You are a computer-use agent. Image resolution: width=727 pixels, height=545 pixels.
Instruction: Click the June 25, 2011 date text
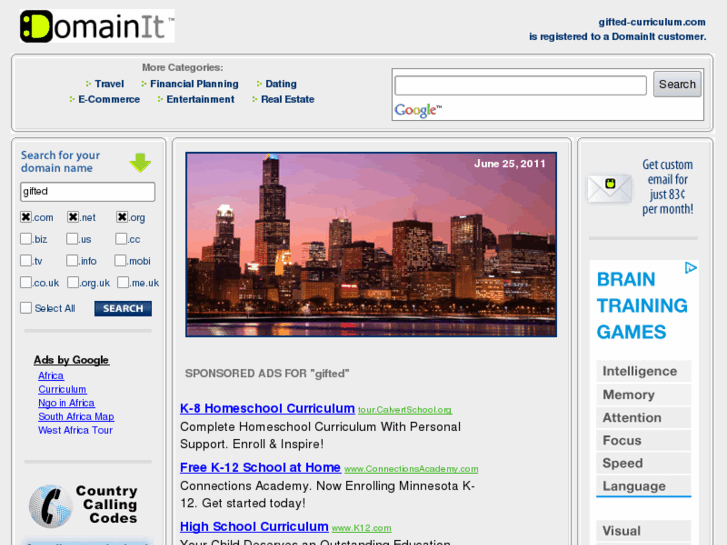(510, 164)
